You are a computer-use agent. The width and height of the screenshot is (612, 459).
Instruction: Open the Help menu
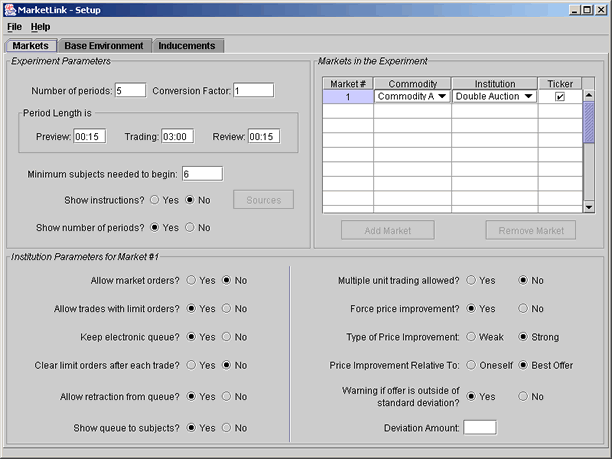[x=40, y=27]
